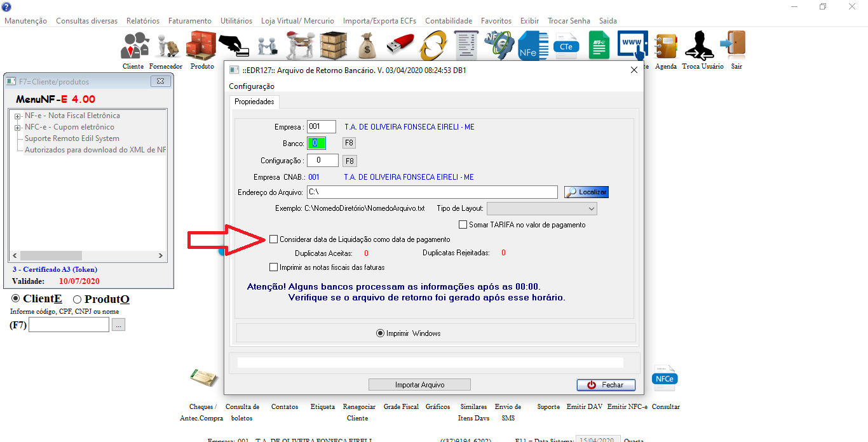Click the Importar Arquivo button
This screenshot has height=442, width=868.
click(x=419, y=385)
